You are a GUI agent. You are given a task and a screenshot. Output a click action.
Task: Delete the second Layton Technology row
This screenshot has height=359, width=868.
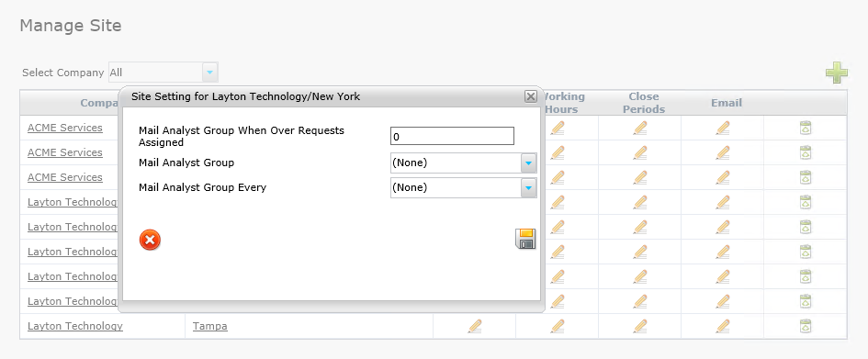806,227
